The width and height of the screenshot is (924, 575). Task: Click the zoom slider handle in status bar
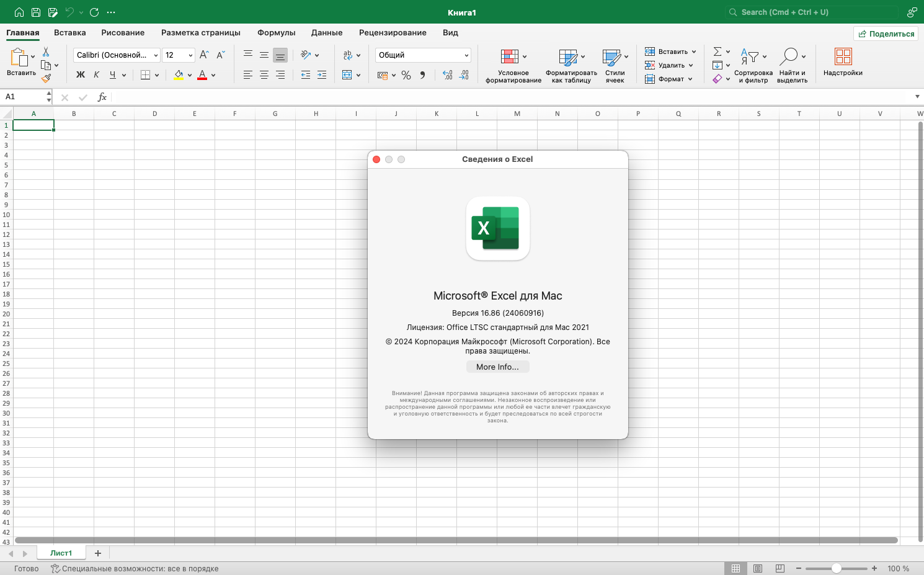point(837,568)
